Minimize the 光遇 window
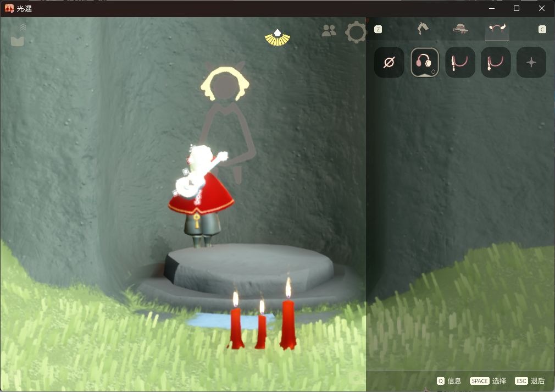Screen dimensions: 555x392 (492, 8)
